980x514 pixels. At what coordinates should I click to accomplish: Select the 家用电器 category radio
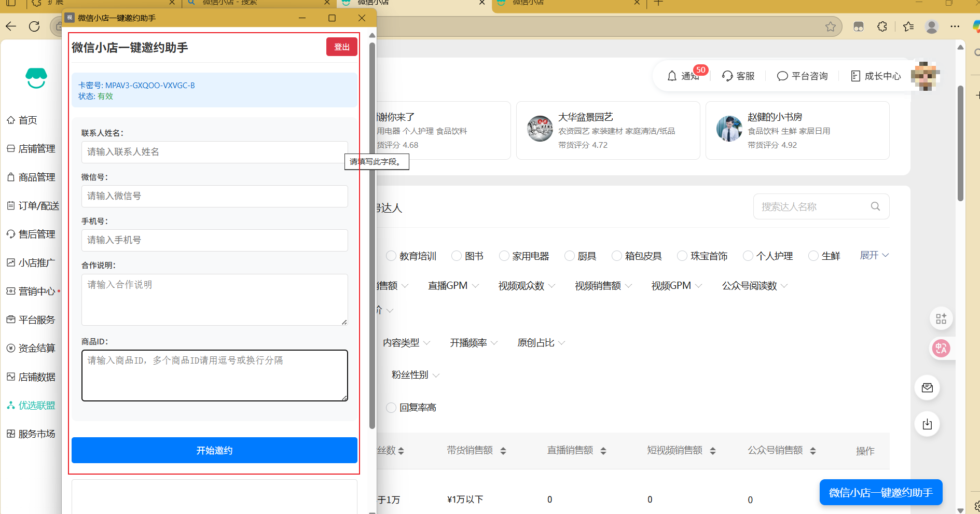504,256
